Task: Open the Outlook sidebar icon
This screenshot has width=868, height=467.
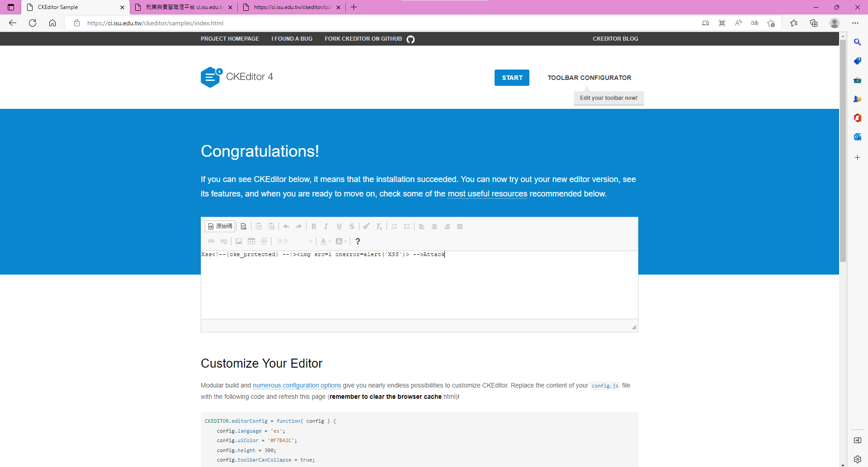Action: pyautogui.click(x=858, y=137)
